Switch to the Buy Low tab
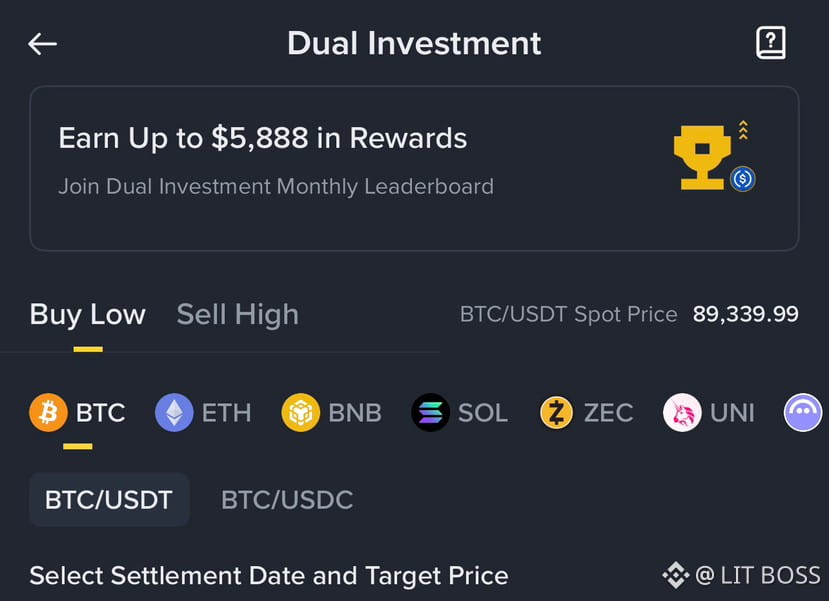This screenshot has width=829, height=601. pyautogui.click(x=88, y=314)
